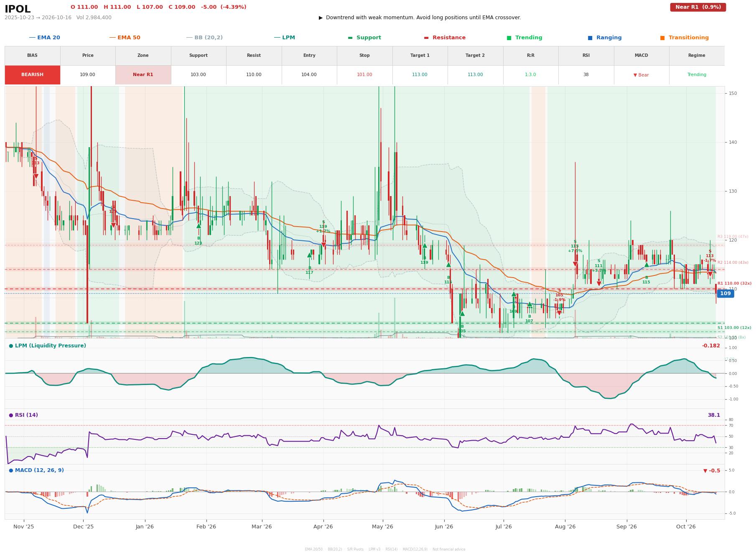Image resolution: width=756 pixels, height=556 pixels.
Task: Click the Near R1 cell in the Zone column
Action: click(143, 75)
